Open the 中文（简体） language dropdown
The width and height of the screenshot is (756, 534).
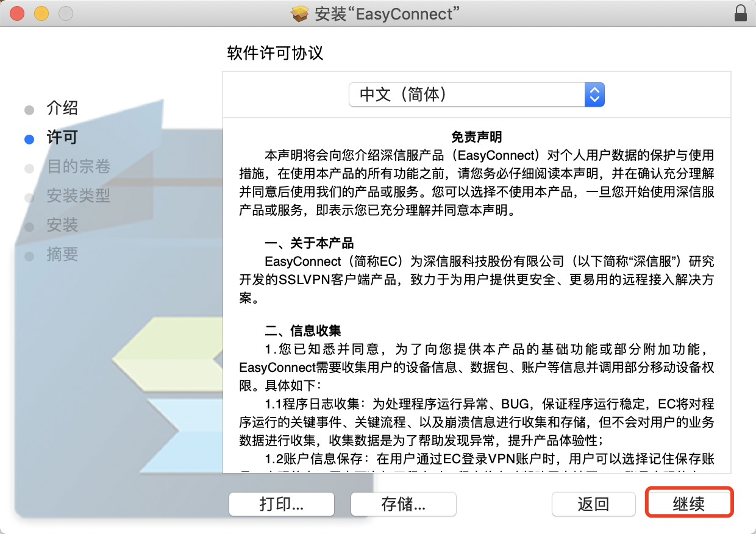477,94
